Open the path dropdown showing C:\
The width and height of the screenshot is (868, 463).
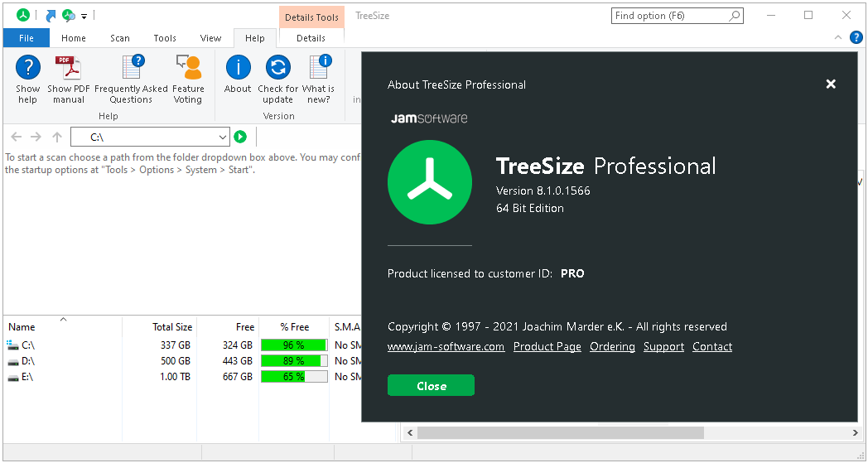tap(223, 137)
